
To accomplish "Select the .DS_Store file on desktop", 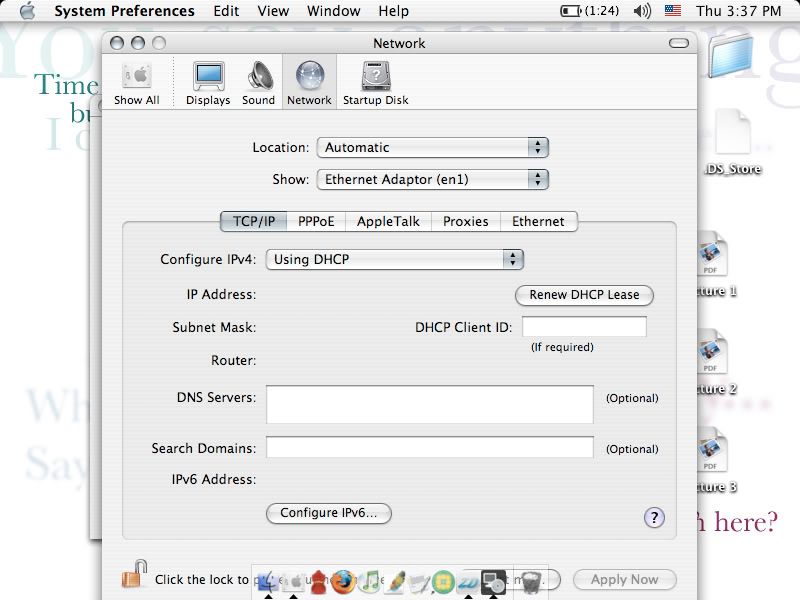I will click(733, 142).
